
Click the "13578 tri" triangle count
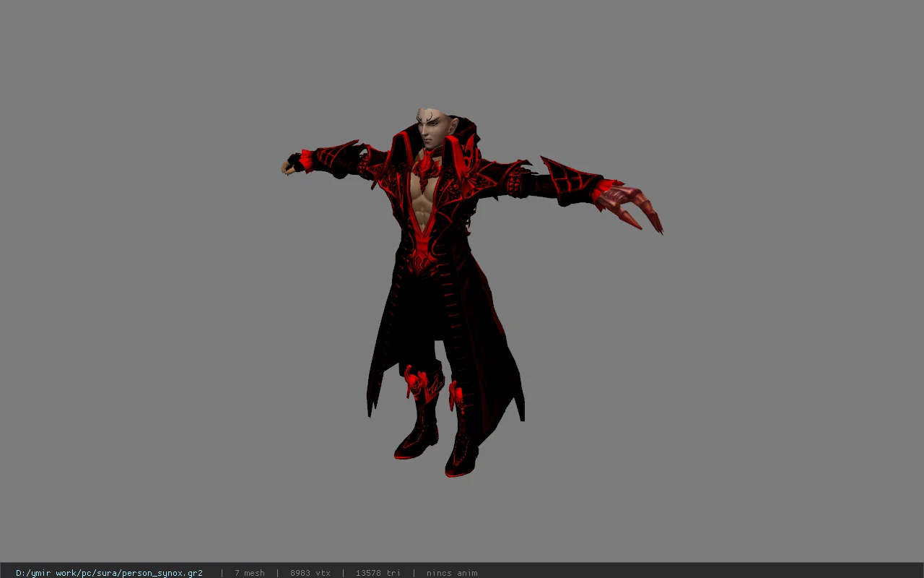tap(378, 573)
